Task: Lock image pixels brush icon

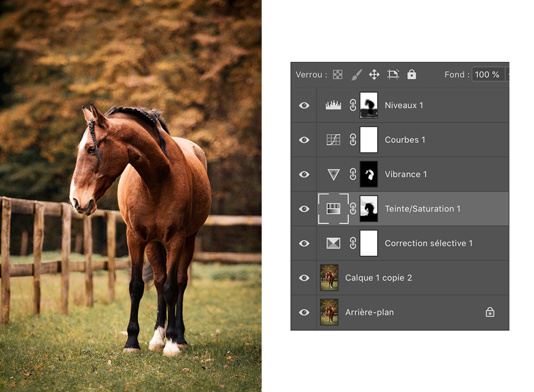Action: pos(356,75)
